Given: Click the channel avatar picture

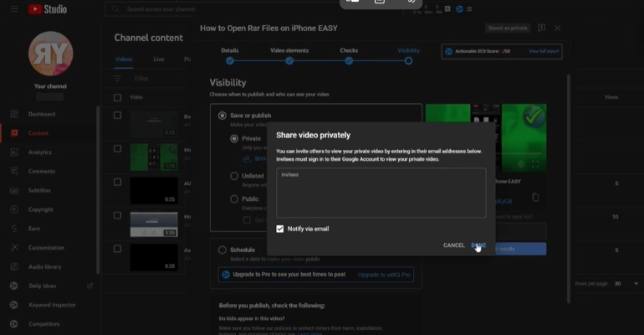Looking at the screenshot, I should tap(50, 54).
